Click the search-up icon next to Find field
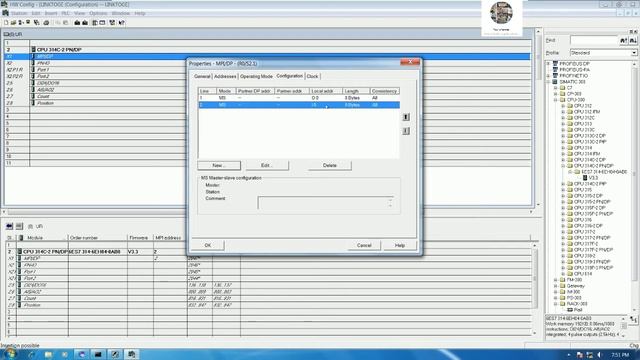Screen dimensions: 640x360 click(623, 40)
